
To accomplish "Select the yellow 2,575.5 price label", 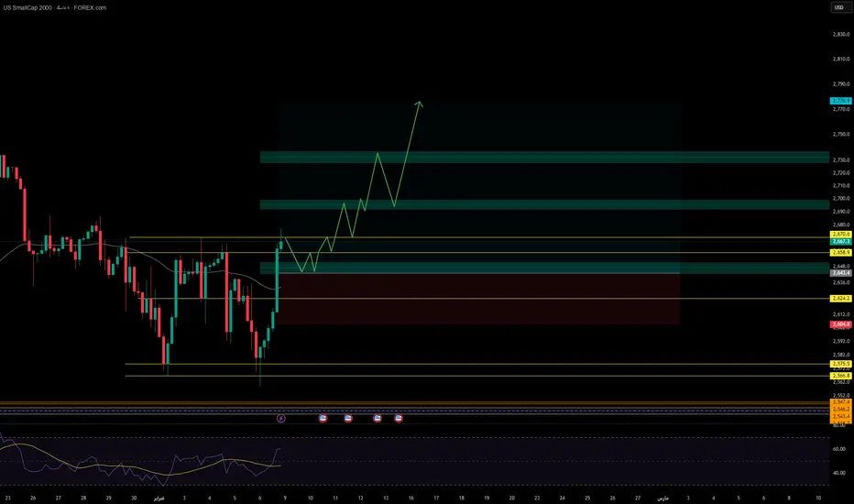I will 841,364.
